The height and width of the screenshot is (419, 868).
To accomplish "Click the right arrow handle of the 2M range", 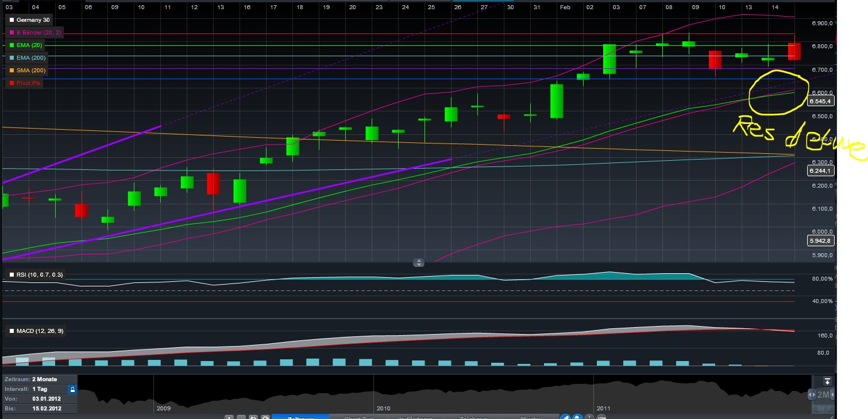I will (834, 395).
